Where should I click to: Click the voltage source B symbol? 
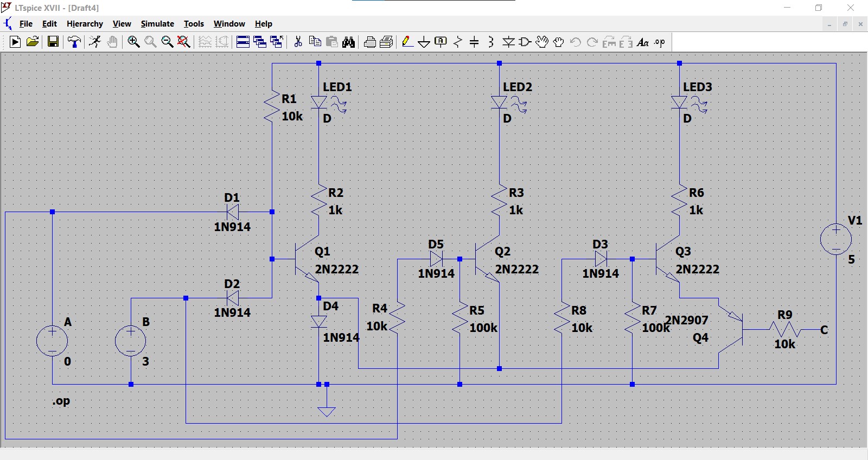131,341
